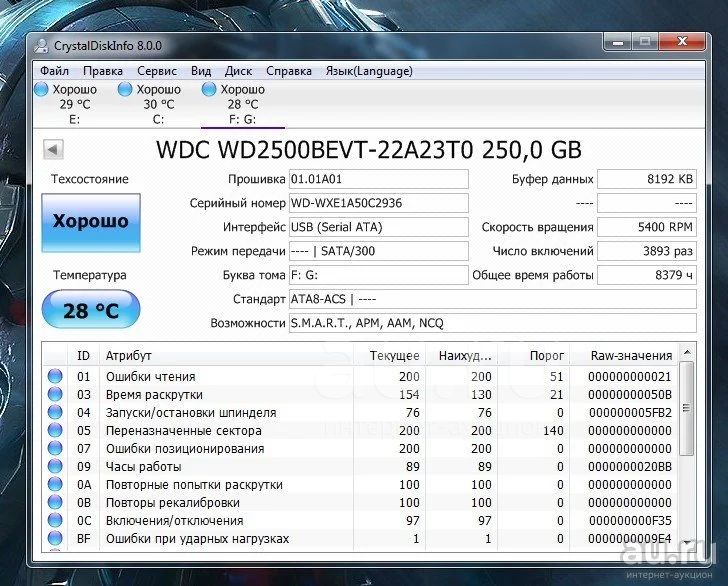The width and height of the screenshot is (728, 586).
Task: Click the CrystalDiskInfo title bar app icon
Action: pyautogui.click(x=42, y=46)
